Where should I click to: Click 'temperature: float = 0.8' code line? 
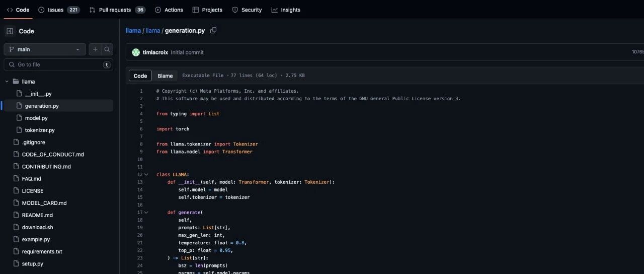tap(212, 243)
